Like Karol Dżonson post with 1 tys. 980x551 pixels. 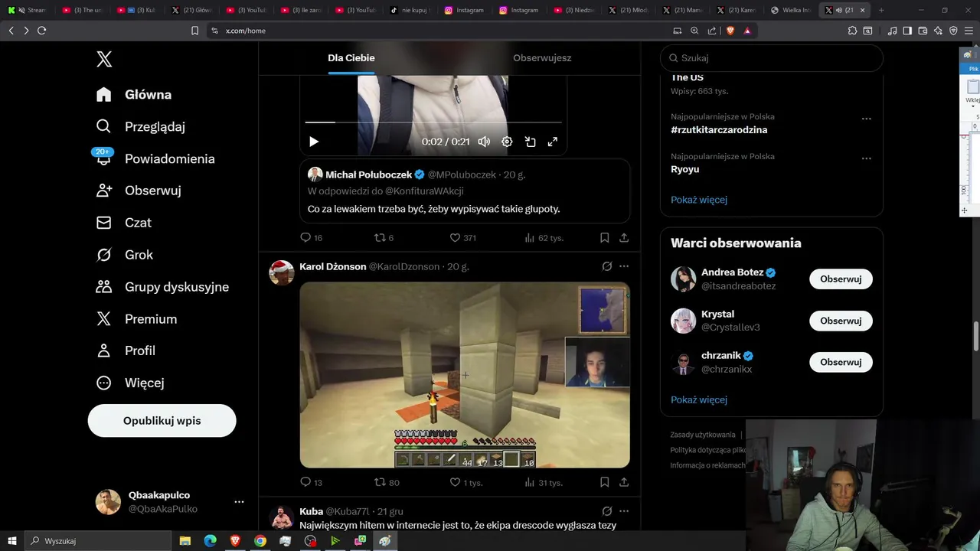(465, 482)
